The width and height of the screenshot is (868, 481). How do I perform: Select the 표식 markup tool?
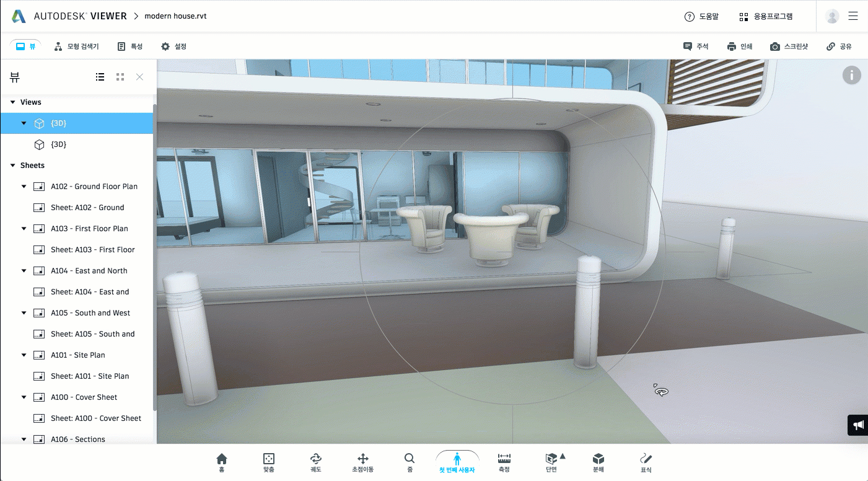click(646, 462)
